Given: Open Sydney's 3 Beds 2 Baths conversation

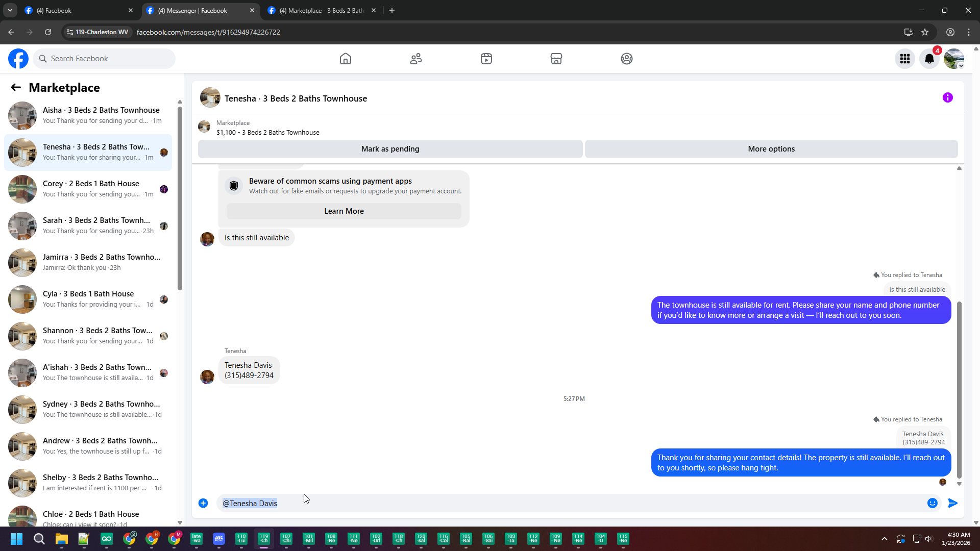Looking at the screenshot, I should click(x=88, y=409).
